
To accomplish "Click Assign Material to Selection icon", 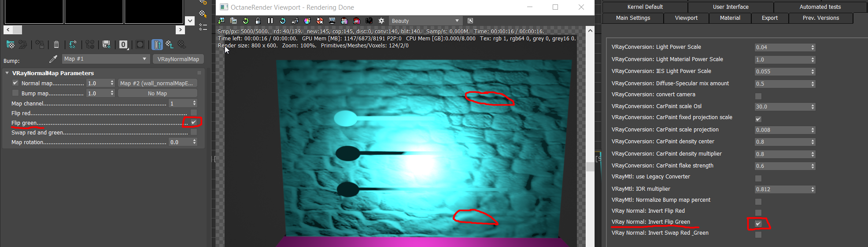I will pos(40,44).
